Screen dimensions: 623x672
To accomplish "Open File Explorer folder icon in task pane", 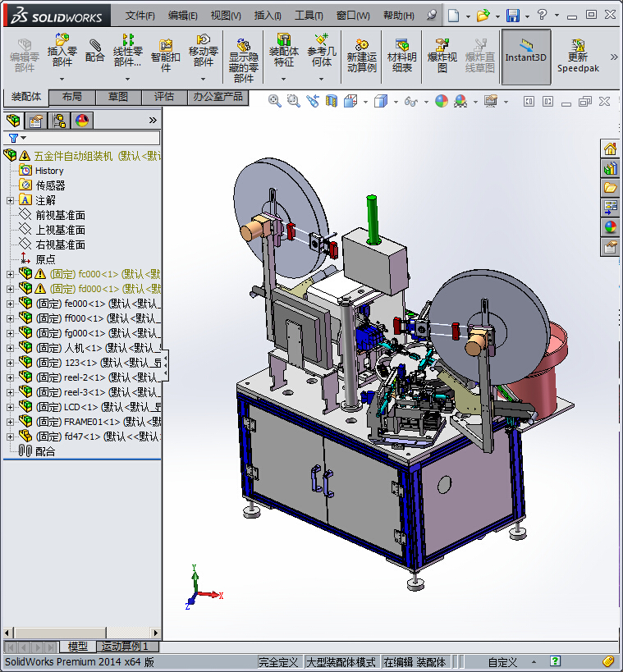I will click(610, 188).
